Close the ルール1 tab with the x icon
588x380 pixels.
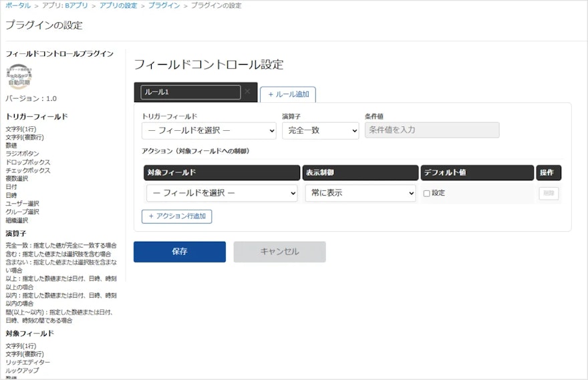[x=247, y=91]
